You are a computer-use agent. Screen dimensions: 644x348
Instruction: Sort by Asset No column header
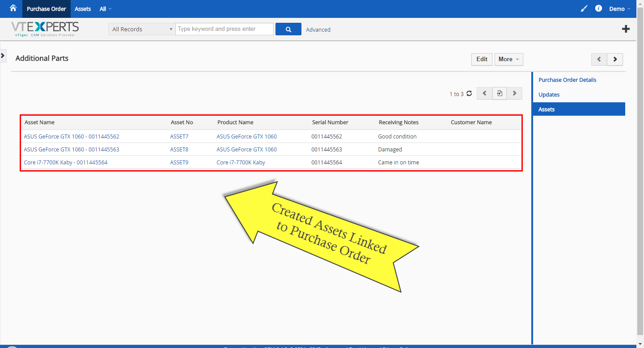[182, 122]
